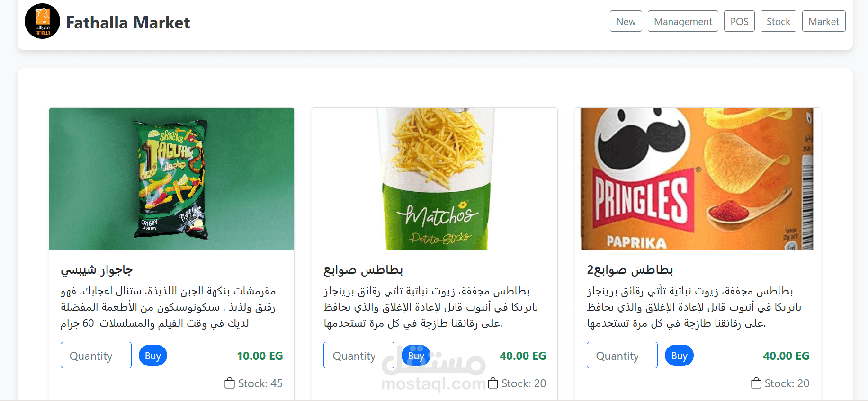Open the Matchos Potato Sticks image
Image resolution: width=868 pixels, height=401 pixels.
[x=435, y=179]
